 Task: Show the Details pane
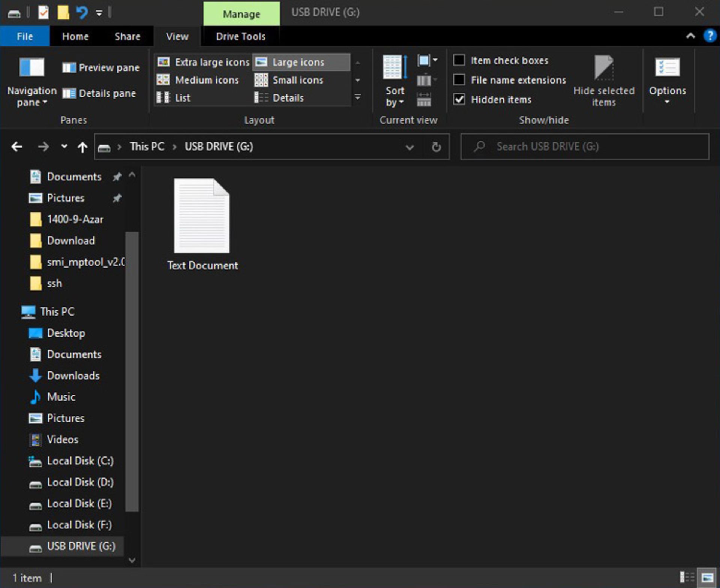point(99,93)
